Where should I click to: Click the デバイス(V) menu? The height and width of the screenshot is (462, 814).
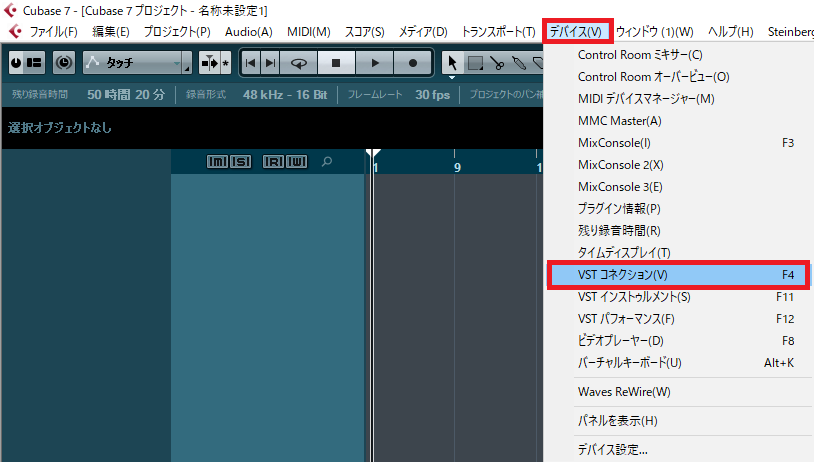click(577, 32)
